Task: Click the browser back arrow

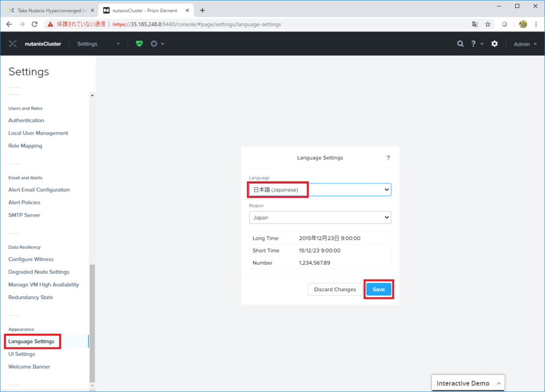Action: tap(9, 24)
